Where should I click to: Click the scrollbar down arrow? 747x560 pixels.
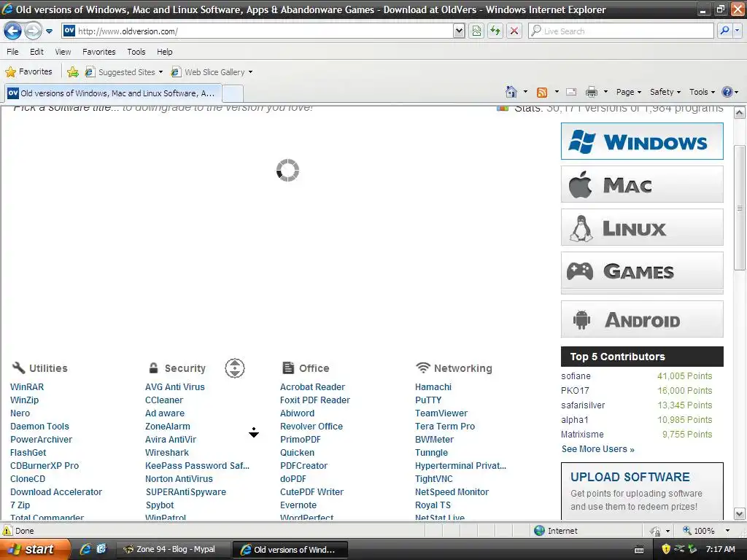click(740, 514)
